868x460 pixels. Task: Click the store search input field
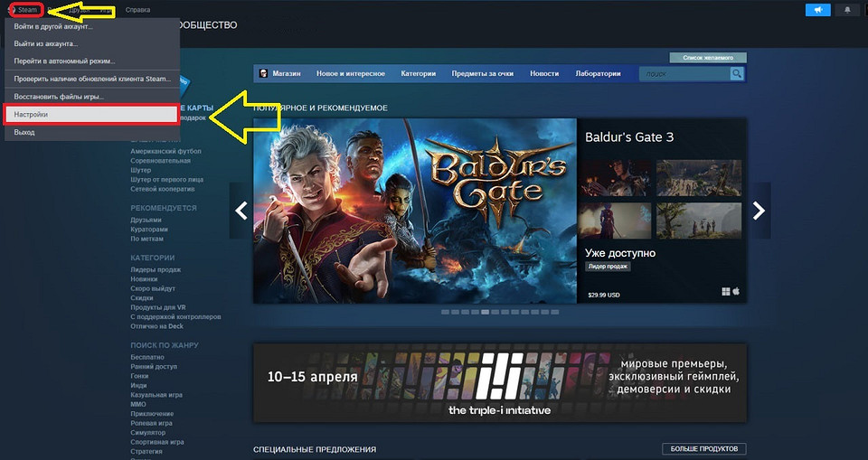(x=684, y=74)
